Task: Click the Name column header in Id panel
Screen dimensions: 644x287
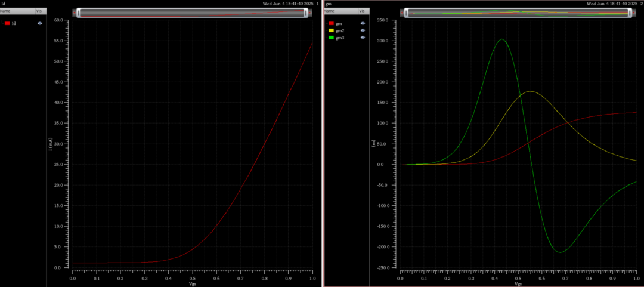Action: (x=17, y=11)
